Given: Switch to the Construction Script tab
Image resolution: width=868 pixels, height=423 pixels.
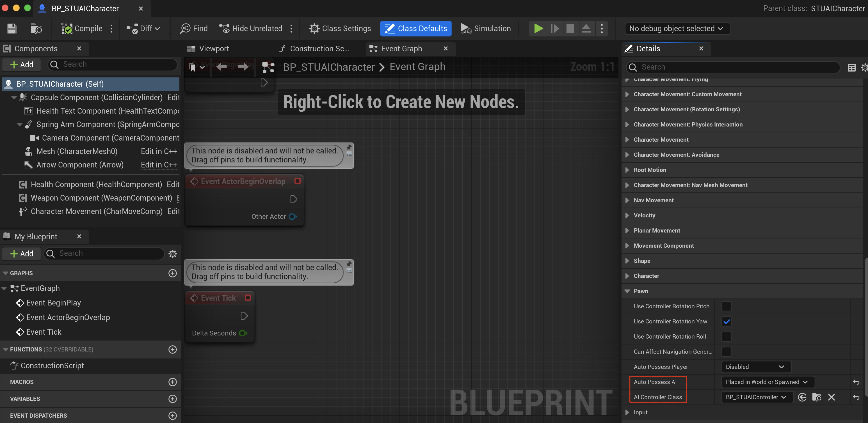Looking at the screenshot, I should [315, 49].
